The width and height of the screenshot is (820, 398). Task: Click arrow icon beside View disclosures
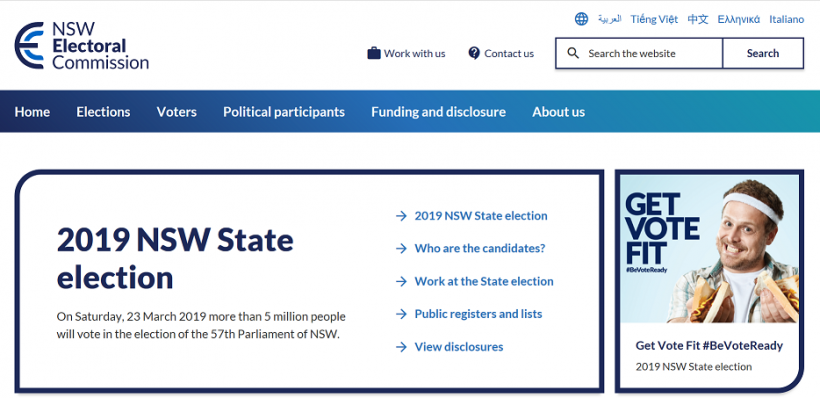[x=401, y=347]
